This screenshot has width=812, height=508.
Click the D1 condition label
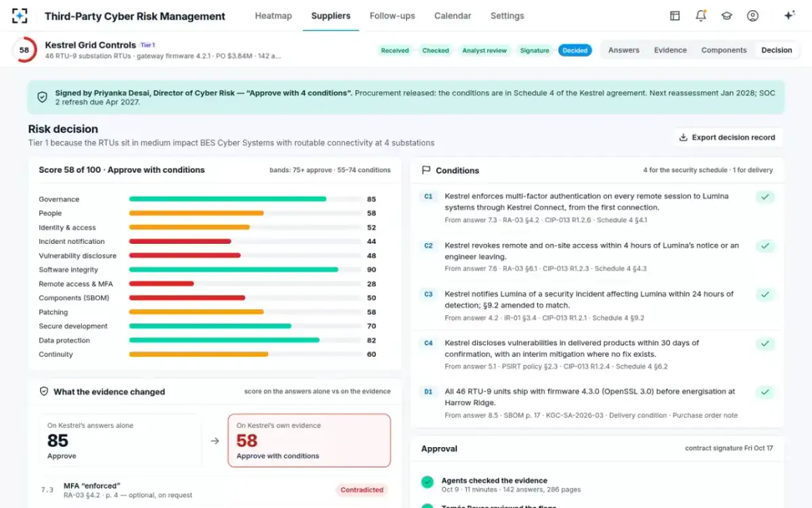(428, 392)
